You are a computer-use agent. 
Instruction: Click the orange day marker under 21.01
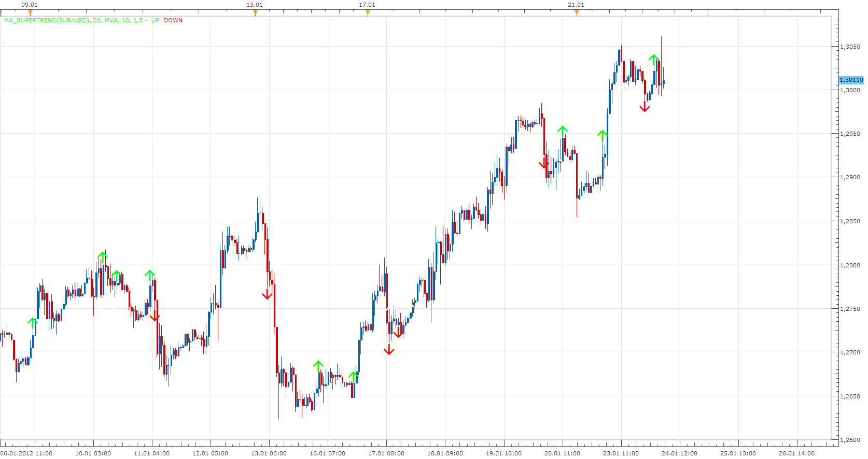point(577,13)
